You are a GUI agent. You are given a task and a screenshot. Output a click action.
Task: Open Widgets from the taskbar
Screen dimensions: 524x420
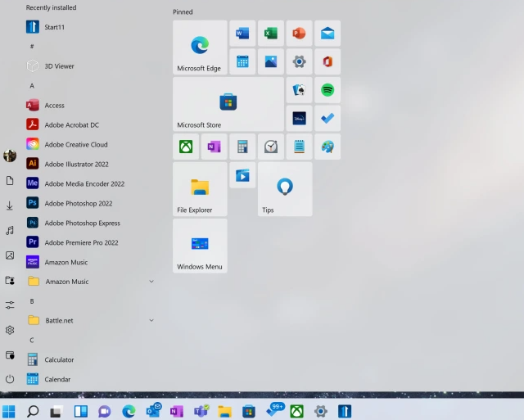point(81,411)
